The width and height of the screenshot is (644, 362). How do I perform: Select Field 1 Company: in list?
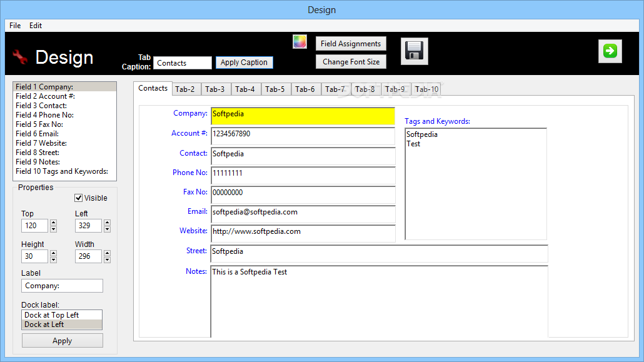(x=65, y=87)
